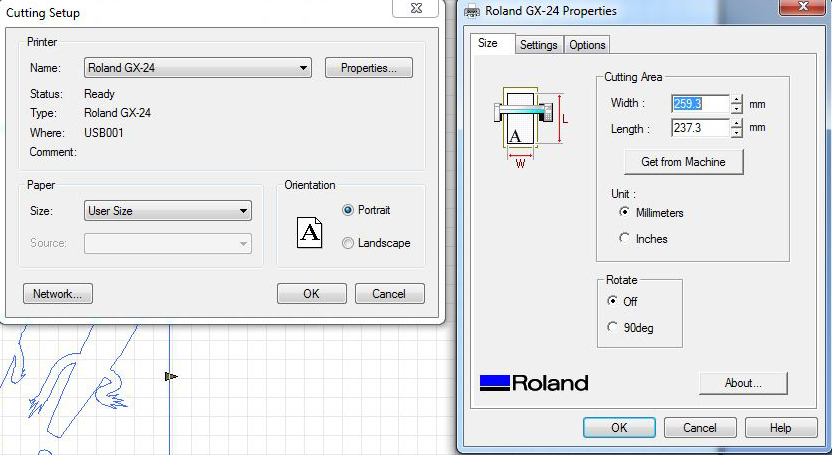This screenshot has height=455, width=832.
Task: Open the Network... button
Action: coord(58,294)
